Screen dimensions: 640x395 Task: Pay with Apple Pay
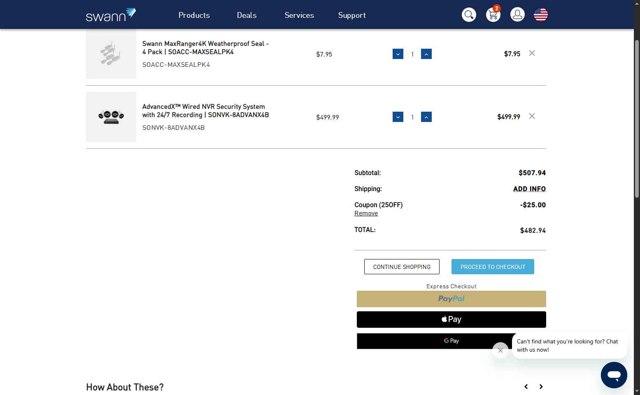[451, 320]
